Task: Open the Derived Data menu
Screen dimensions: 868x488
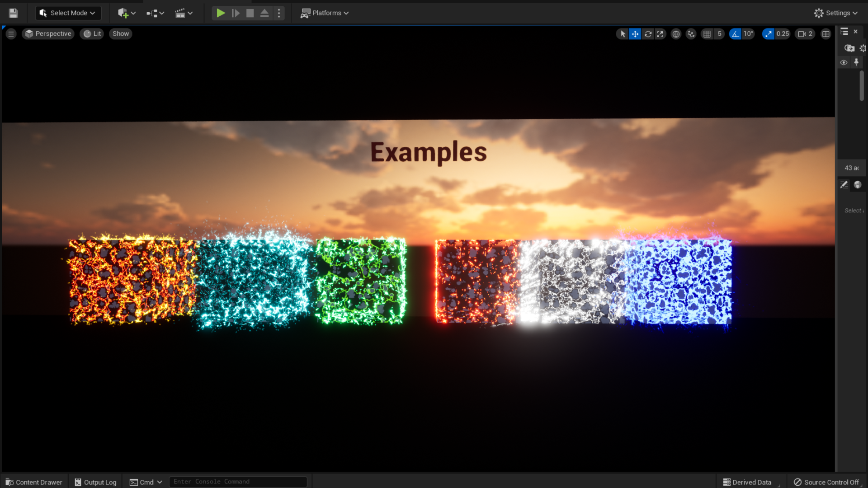Action: pyautogui.click(x=747, y=482)
